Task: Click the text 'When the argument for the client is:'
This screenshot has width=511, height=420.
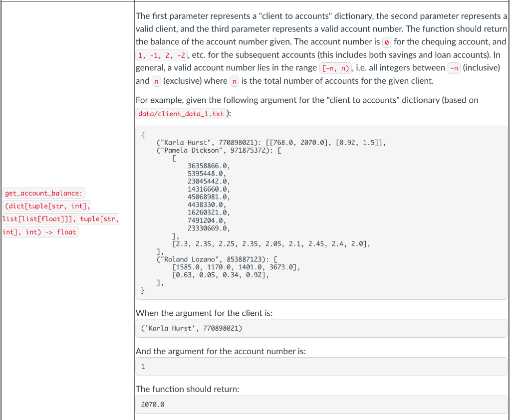Action: tap(204, 313)
